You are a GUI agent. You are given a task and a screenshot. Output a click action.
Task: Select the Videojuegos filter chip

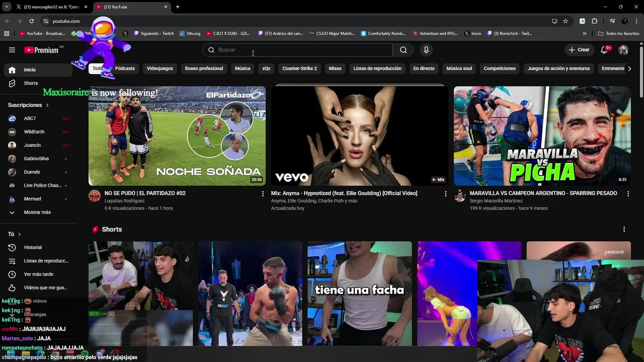pyautogui.click(x=160, y=68)
